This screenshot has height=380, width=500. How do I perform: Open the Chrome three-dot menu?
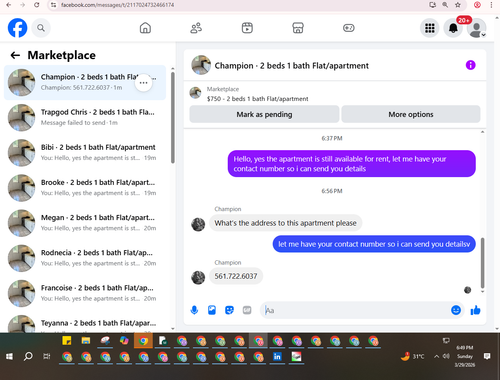tap(491, 5)
